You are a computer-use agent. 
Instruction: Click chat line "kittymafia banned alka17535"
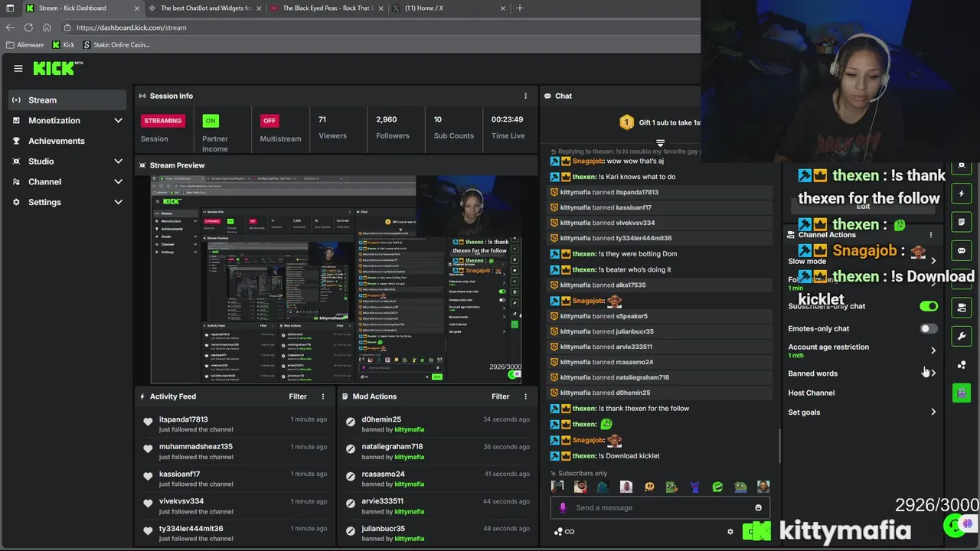pos(603,285)
